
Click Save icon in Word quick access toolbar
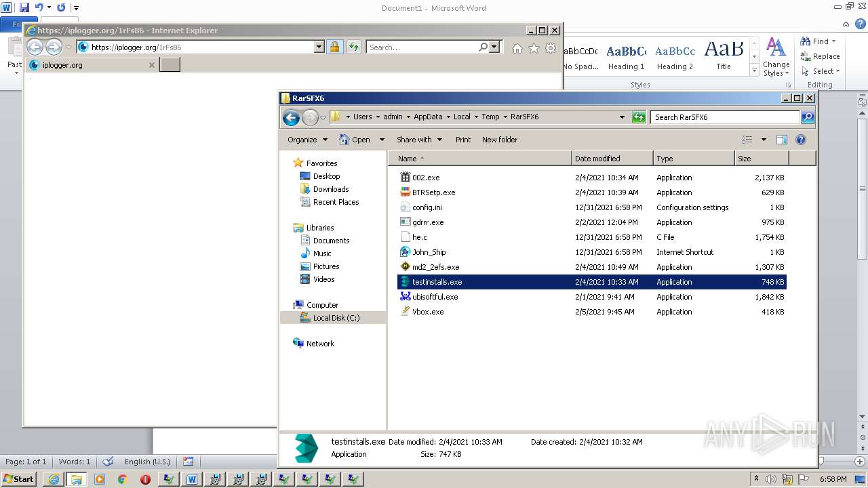coord(24,7)
